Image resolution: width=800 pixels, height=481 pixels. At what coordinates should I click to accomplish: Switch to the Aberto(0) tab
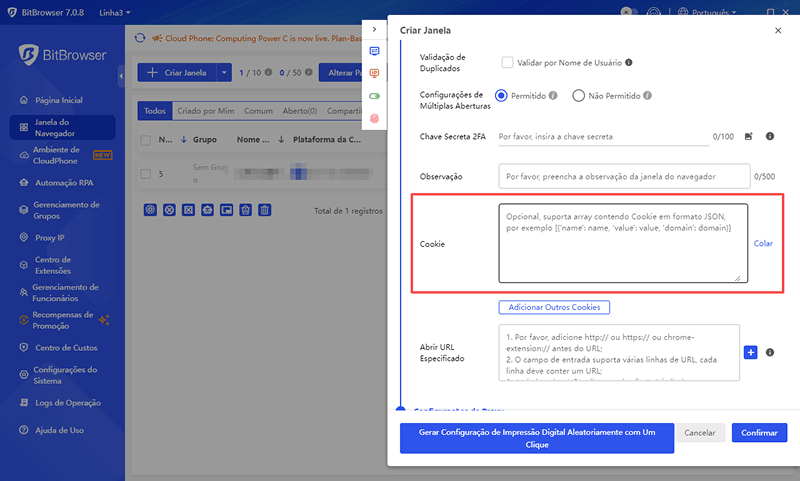point(299,111)
